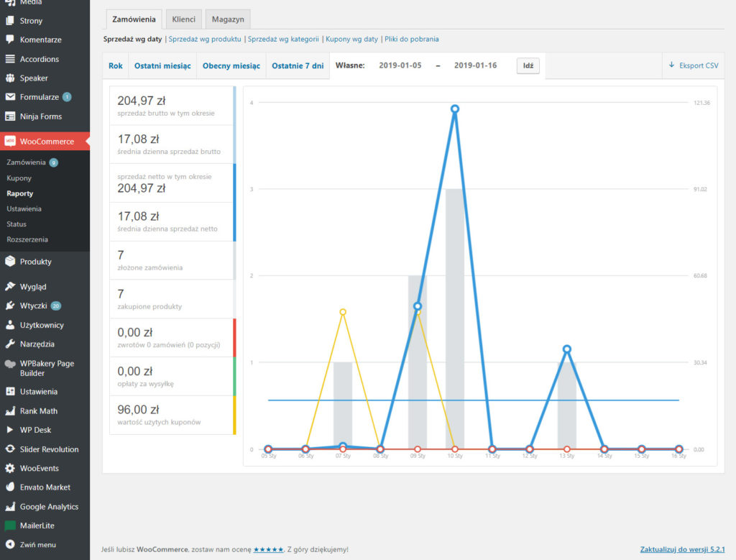Switch to the Klienci tab
Image resolution: width=736 pixels, height=560 pixels.
pos(183,19)
